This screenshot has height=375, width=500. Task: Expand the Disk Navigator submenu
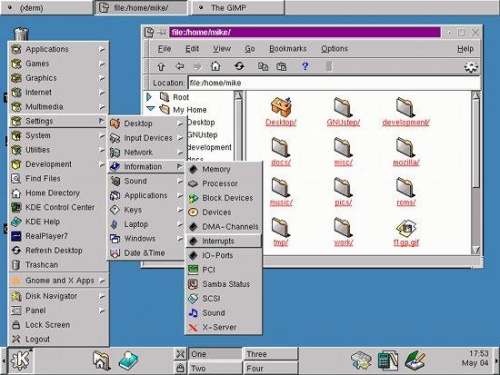click(x=58, y=296)
